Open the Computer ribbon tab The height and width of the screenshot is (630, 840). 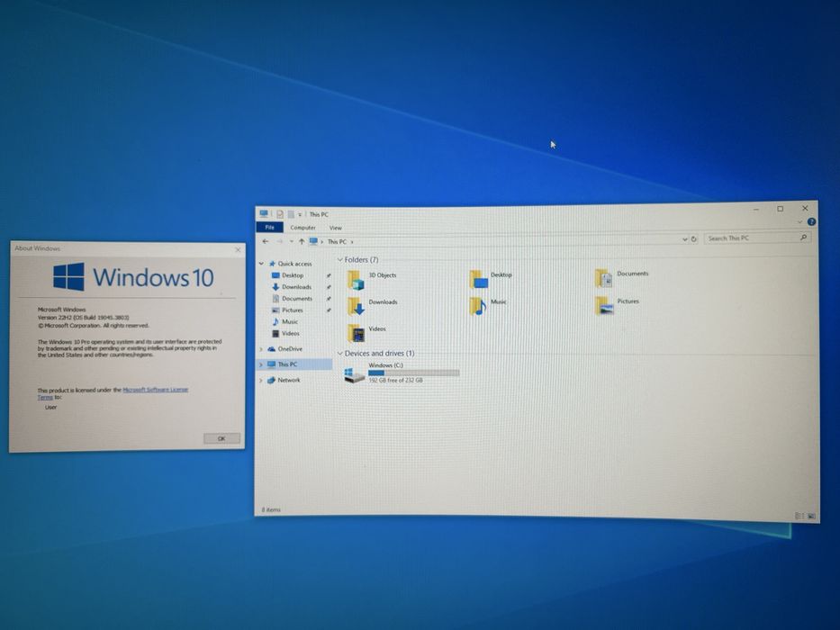coord(303,228)
